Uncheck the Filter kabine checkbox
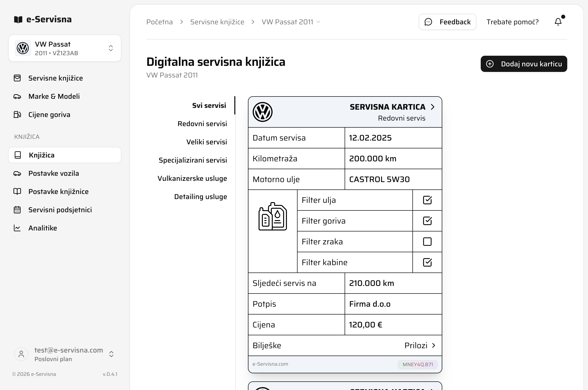 427,262
